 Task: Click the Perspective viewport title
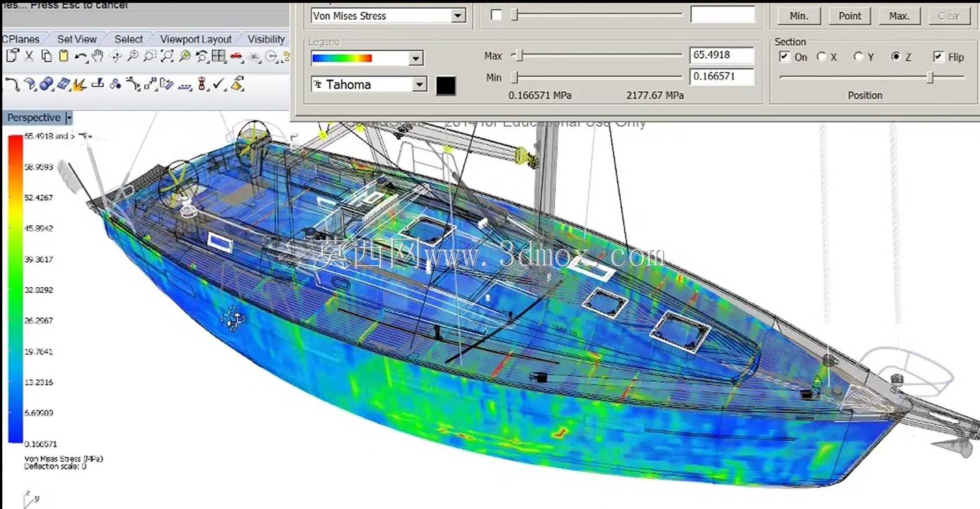click(34, 118)
